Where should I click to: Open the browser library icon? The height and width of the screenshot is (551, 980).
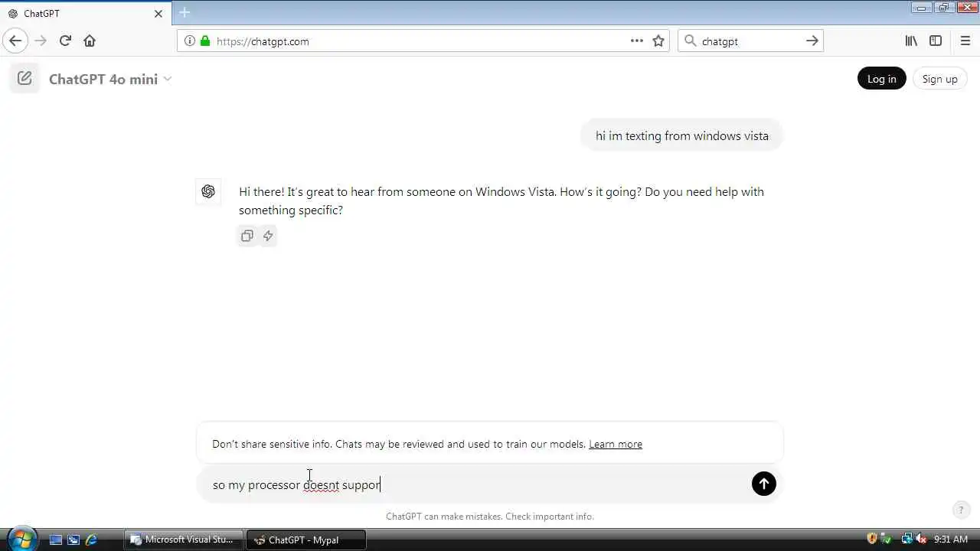coord(911,41)
